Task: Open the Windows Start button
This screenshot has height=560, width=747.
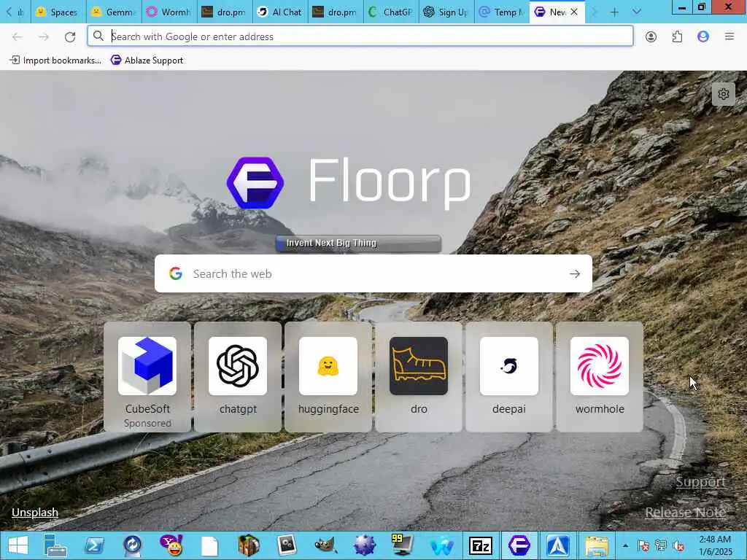Action: [18, 545]
